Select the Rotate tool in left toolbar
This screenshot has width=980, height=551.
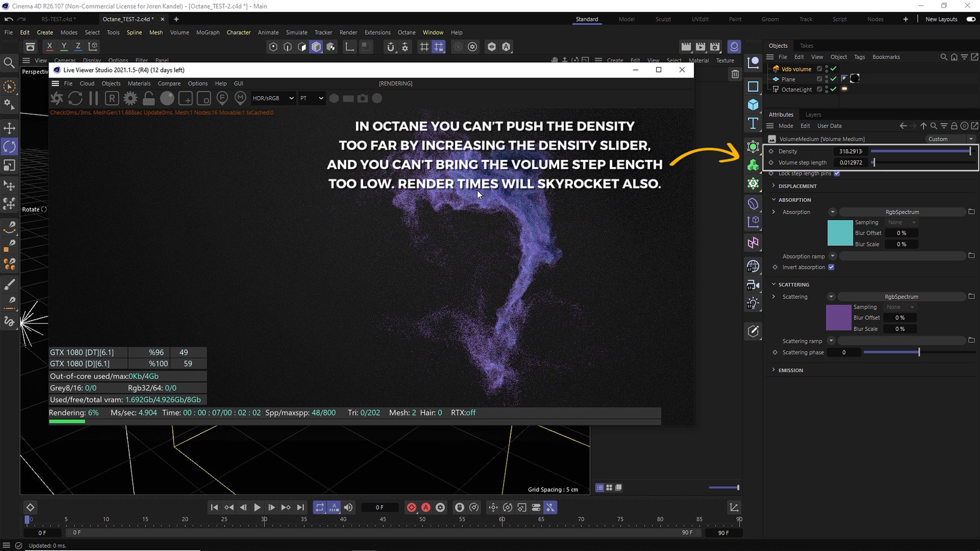[x=10, y=147]
